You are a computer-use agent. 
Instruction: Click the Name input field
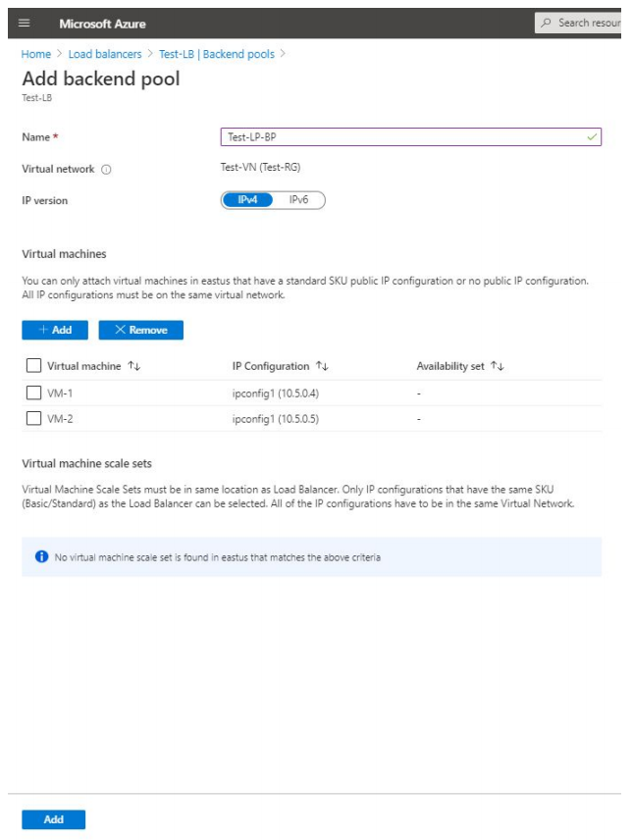402,137
